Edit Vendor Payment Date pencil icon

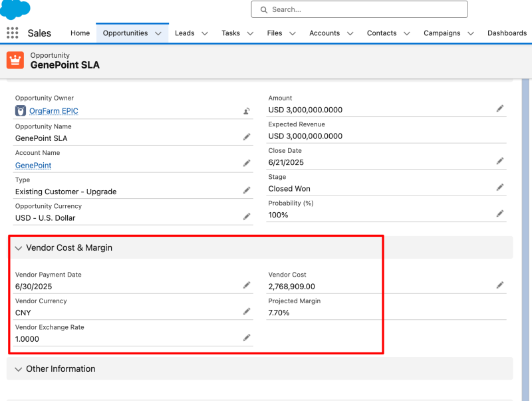click(247, 285)
